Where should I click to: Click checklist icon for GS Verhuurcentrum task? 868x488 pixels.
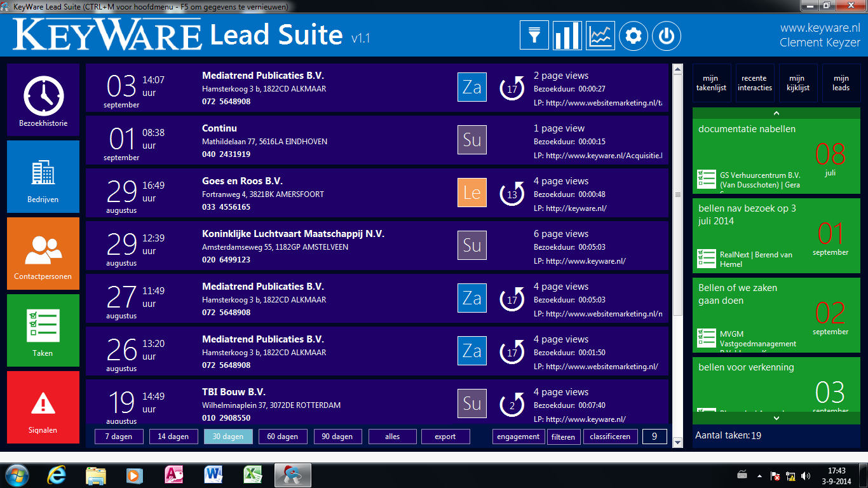click(707, 179)
